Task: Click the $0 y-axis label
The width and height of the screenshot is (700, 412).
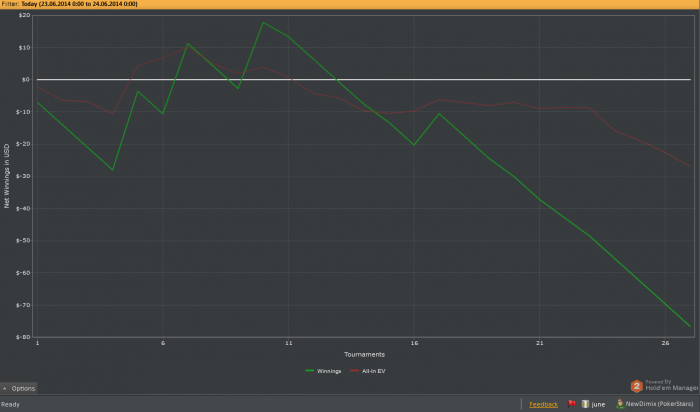Action: point(26,79)
